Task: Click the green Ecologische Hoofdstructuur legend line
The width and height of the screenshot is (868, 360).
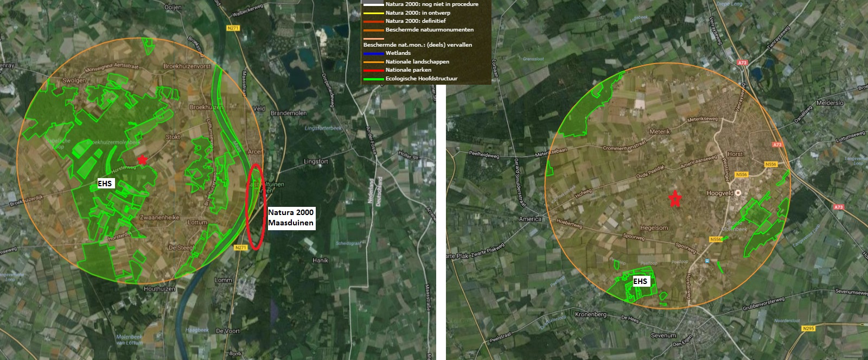Action: pyautogui.click(x=374, y=79)
